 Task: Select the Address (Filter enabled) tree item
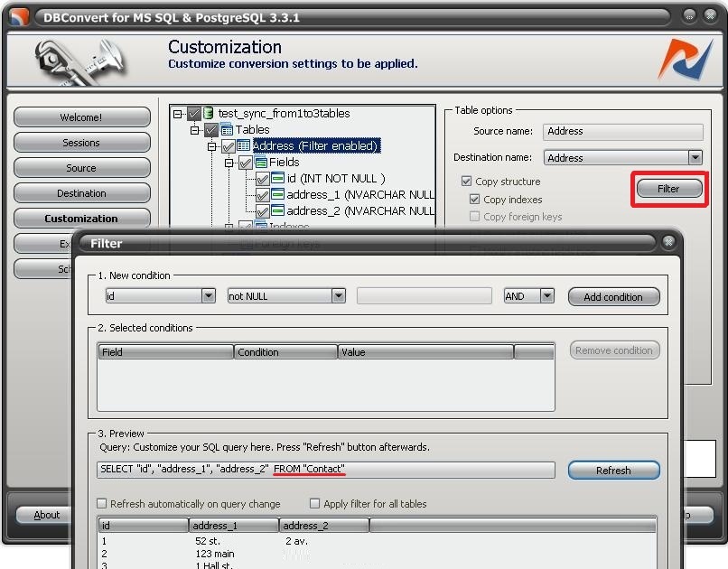[316, 145]
